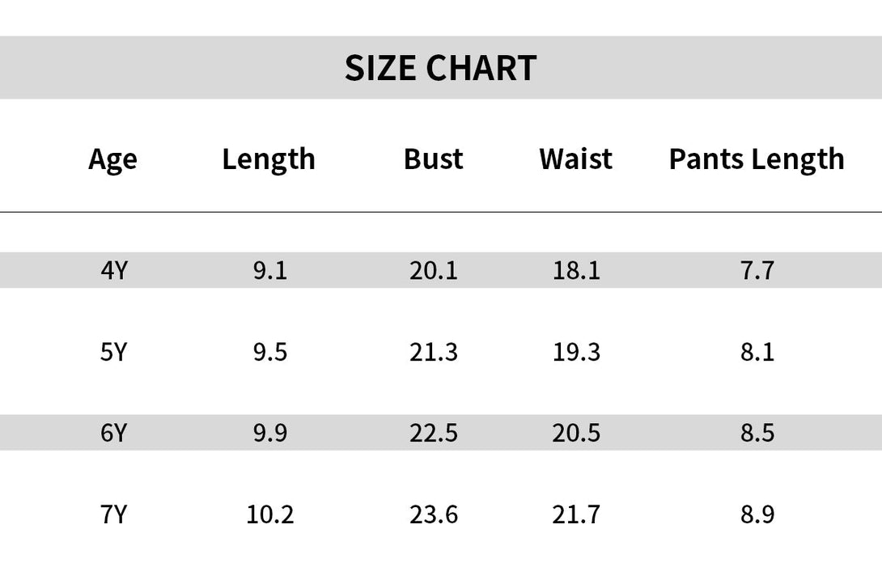Select the 19.3 waist value

click(576, 352)
